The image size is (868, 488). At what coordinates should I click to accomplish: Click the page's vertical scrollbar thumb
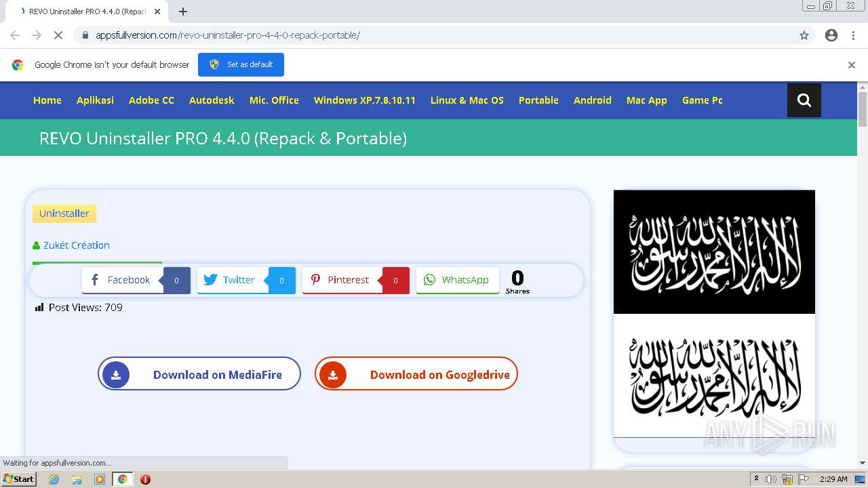click(x=863, y=109)
